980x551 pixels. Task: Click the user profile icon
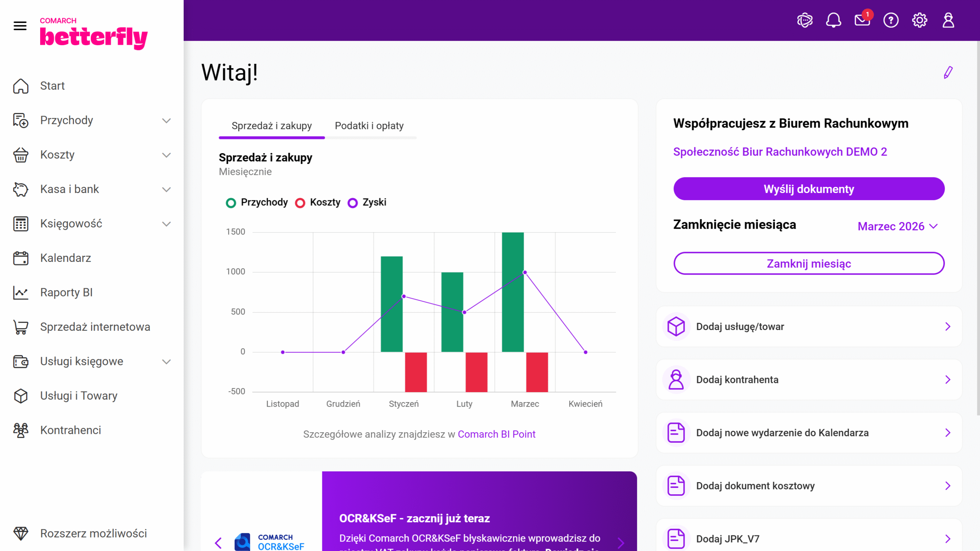point(948,20)
